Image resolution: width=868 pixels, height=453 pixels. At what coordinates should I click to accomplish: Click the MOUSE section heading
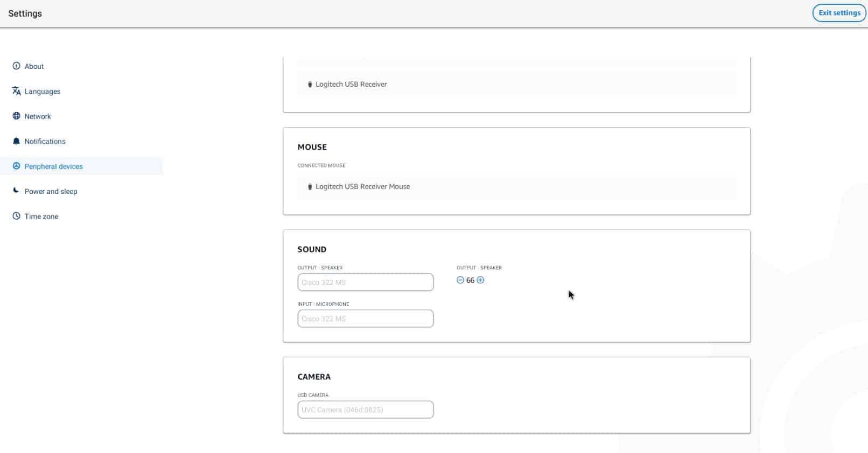312,147
